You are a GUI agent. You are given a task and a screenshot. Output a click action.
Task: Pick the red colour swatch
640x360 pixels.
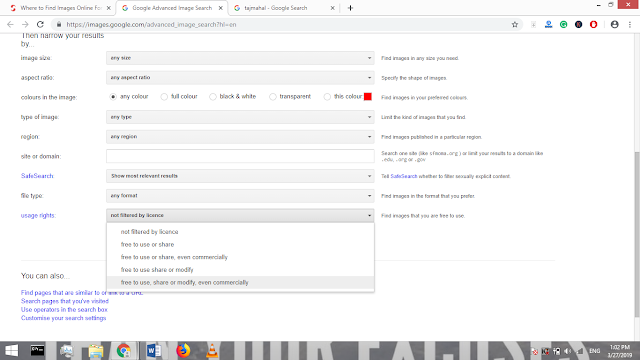coord(368,97)
